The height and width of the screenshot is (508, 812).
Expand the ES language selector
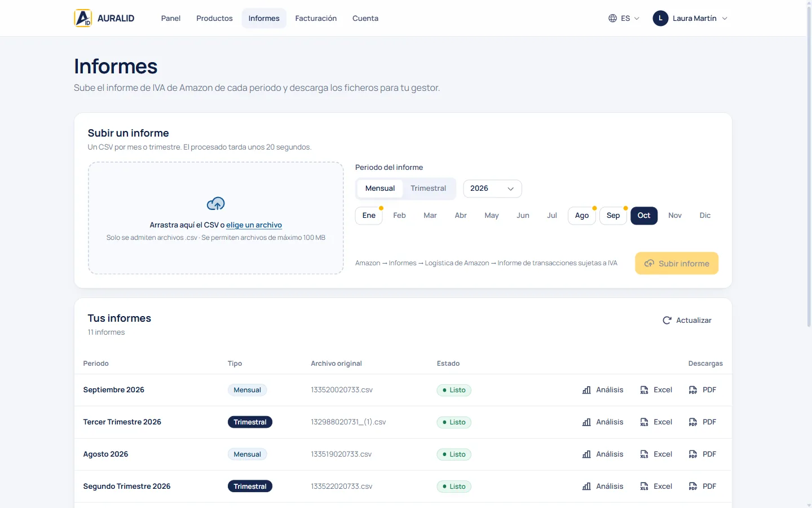coord(624,18)
